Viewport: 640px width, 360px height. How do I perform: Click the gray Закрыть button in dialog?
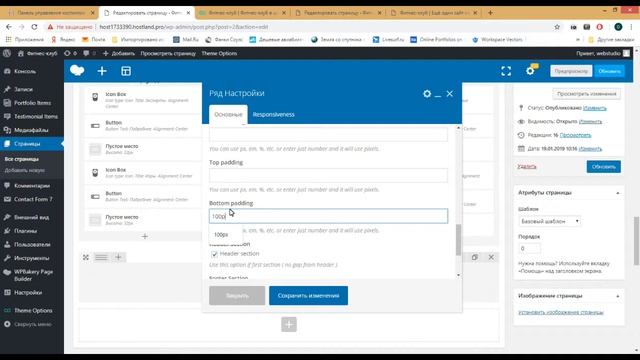coord(237,296)
